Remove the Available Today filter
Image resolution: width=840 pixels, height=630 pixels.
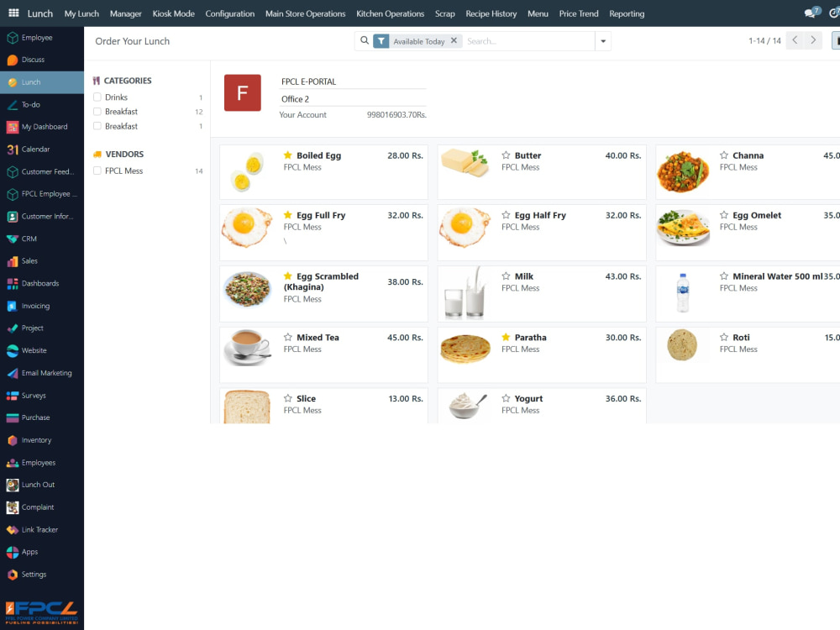454,40
